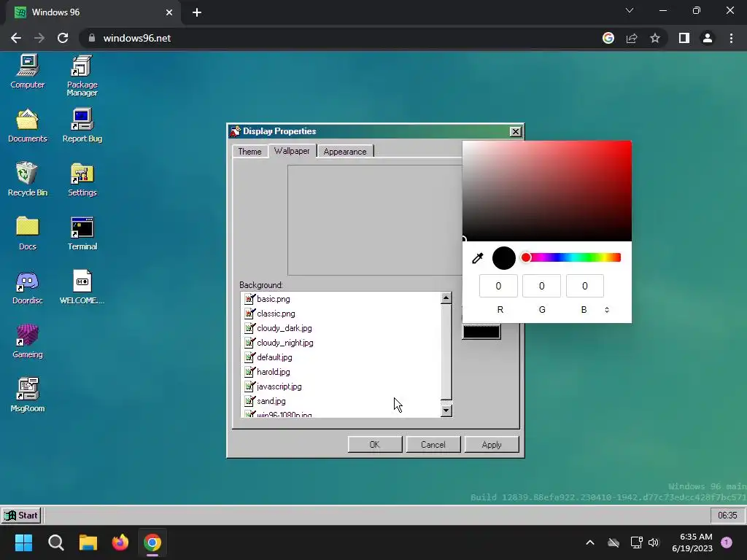Open the Recycle Bin icon
The image size is (747, 560).
coord(28,179)
